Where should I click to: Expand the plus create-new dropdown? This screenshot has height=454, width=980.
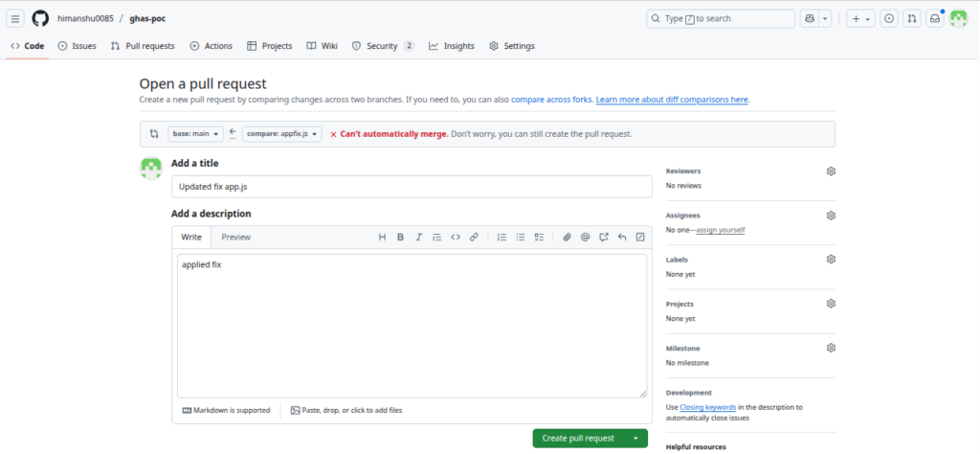click(x=860, y=18)
